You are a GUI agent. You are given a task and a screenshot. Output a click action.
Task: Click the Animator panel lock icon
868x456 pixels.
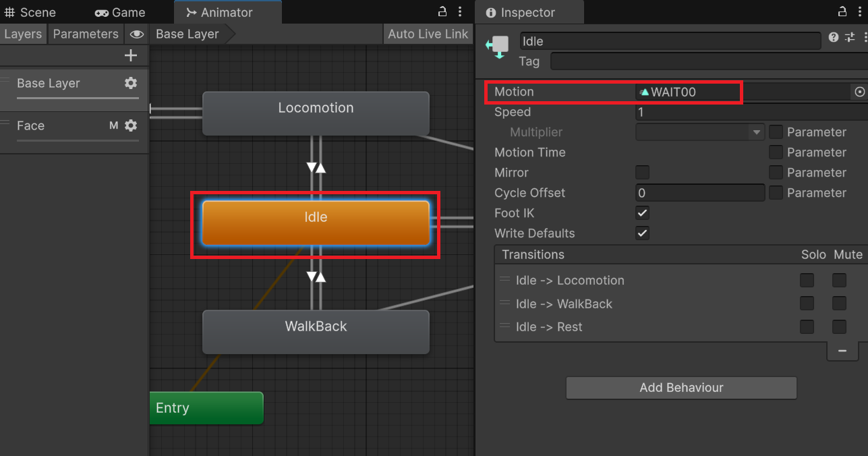pos(442,12)
